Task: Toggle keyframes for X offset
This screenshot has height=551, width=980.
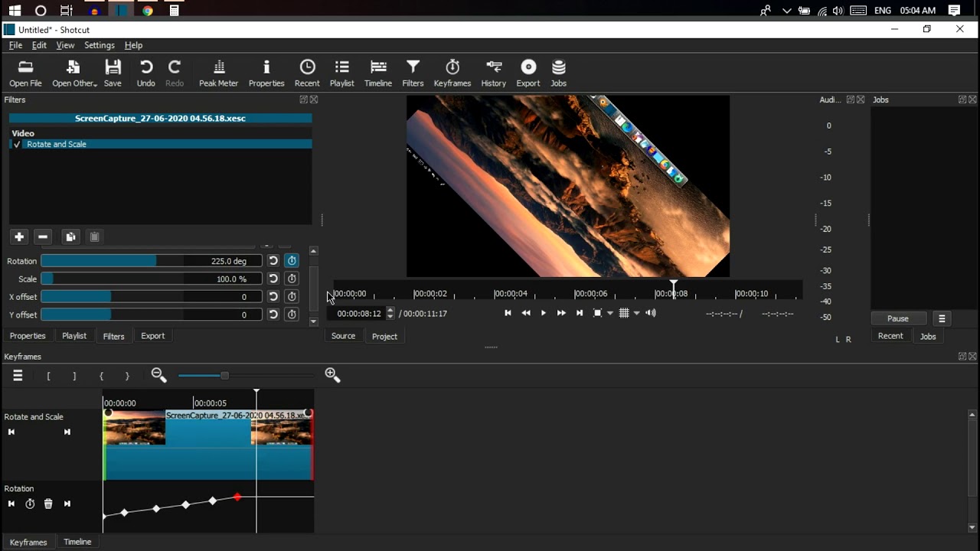Action: point(292,297)
